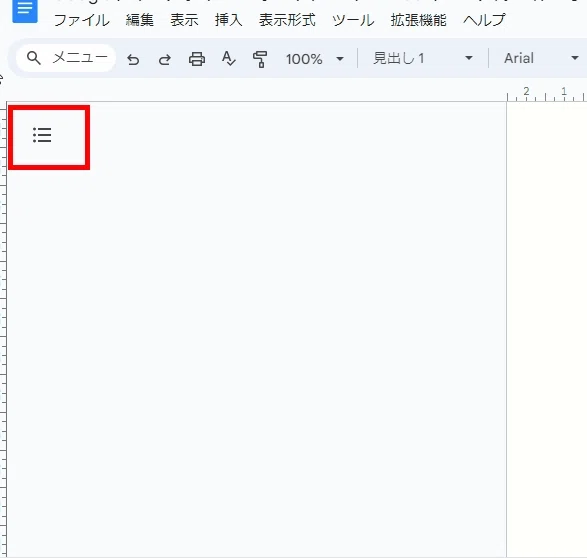Open the 編集 menu
Viewport: 587px width, 558px height.
[140, 20]
